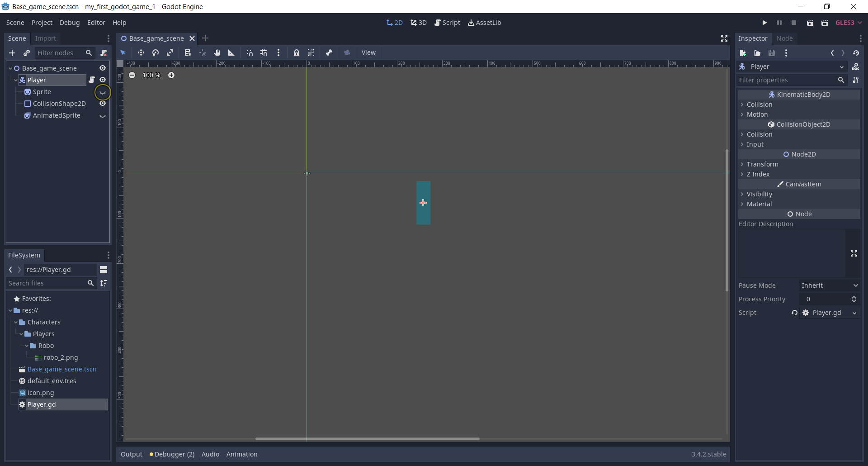The width and height of the screenshot is (868, 466).
Task: Play custom scene icon
Action: (x=825, y=23)
